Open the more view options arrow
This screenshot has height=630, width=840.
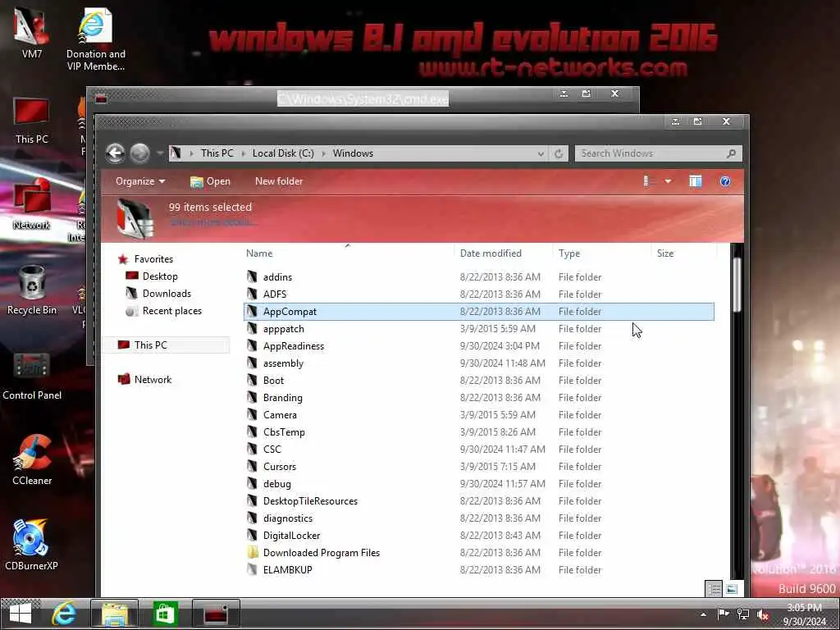point(668,181)
